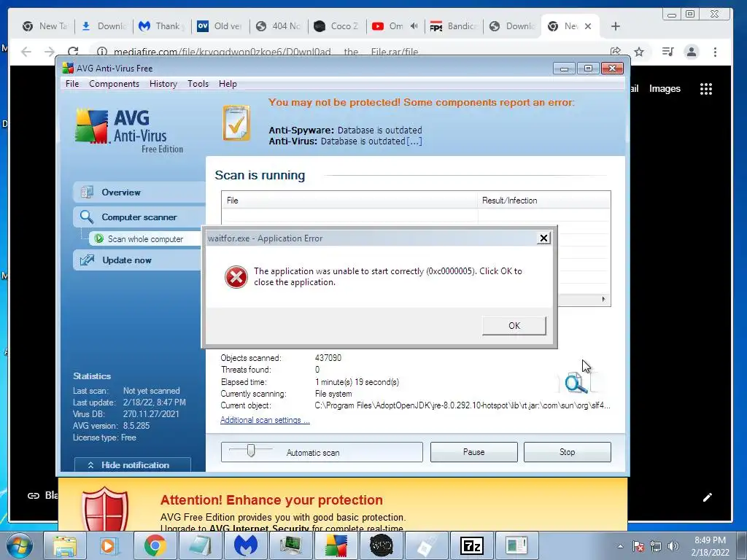This screenshot has width=747, height=560.
Task: Click Action Center flag tray icon
Action: pos(638,546)
